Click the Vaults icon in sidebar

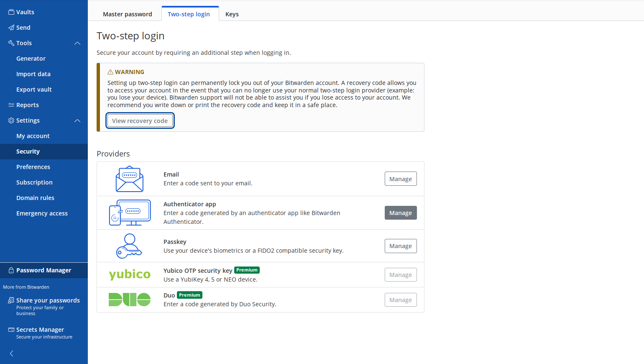tap(11, 12)
